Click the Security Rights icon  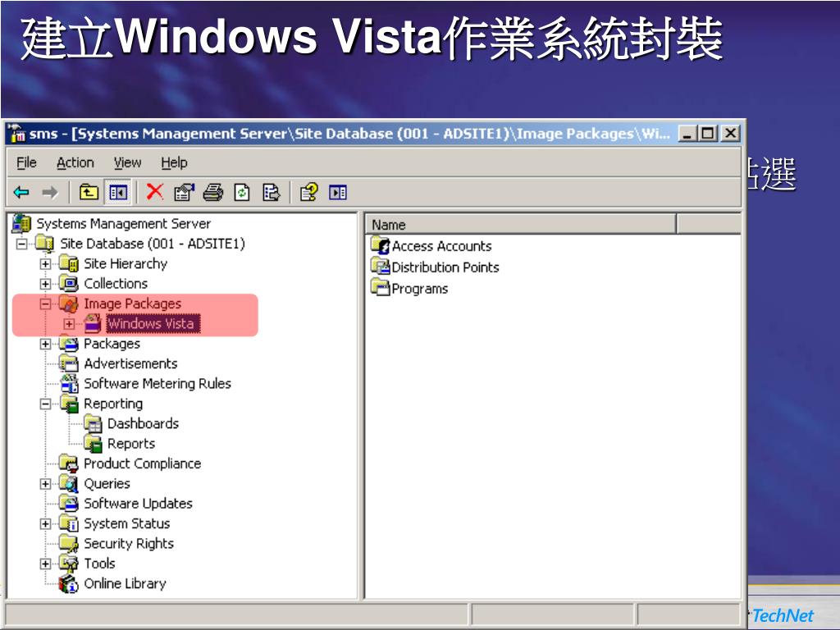(69, 543)
